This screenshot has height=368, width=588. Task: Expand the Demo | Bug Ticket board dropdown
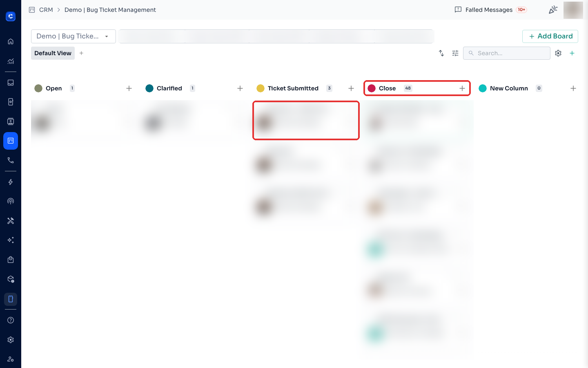click(73, 36)
